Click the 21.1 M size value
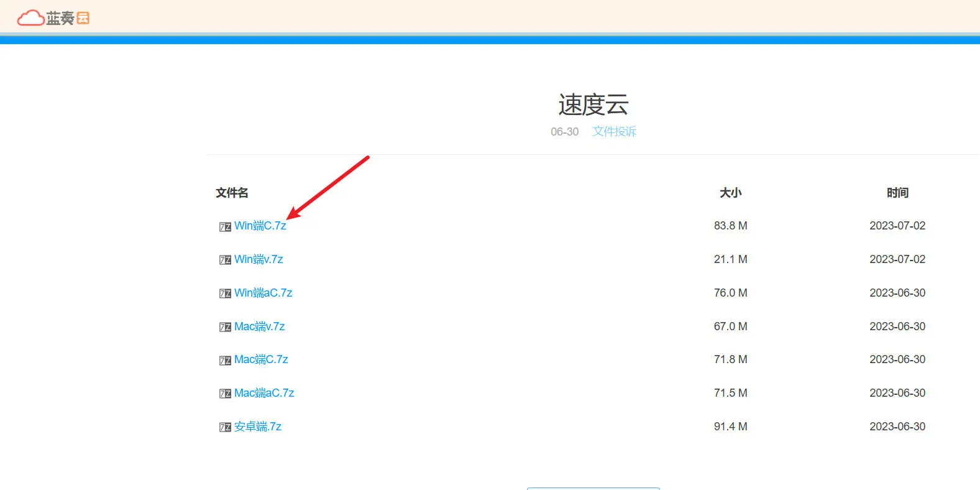This screenshot has width=980, height=490. 731,259
